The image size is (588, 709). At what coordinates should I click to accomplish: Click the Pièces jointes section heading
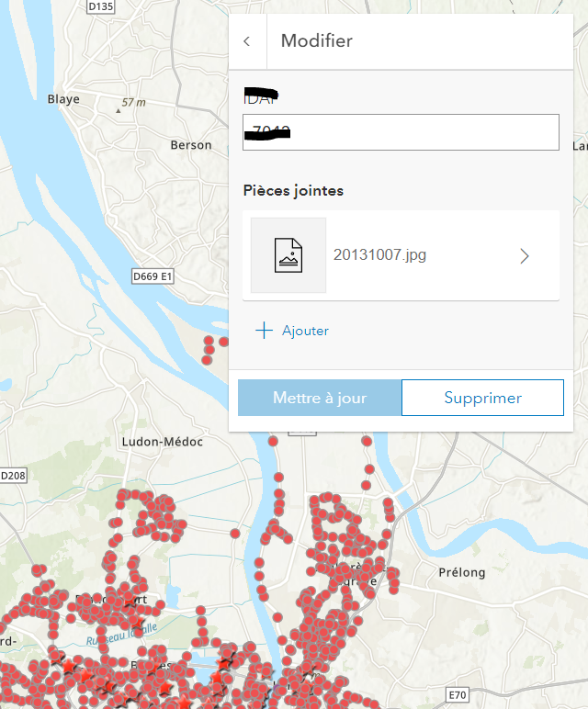click(x=293, y=191)
